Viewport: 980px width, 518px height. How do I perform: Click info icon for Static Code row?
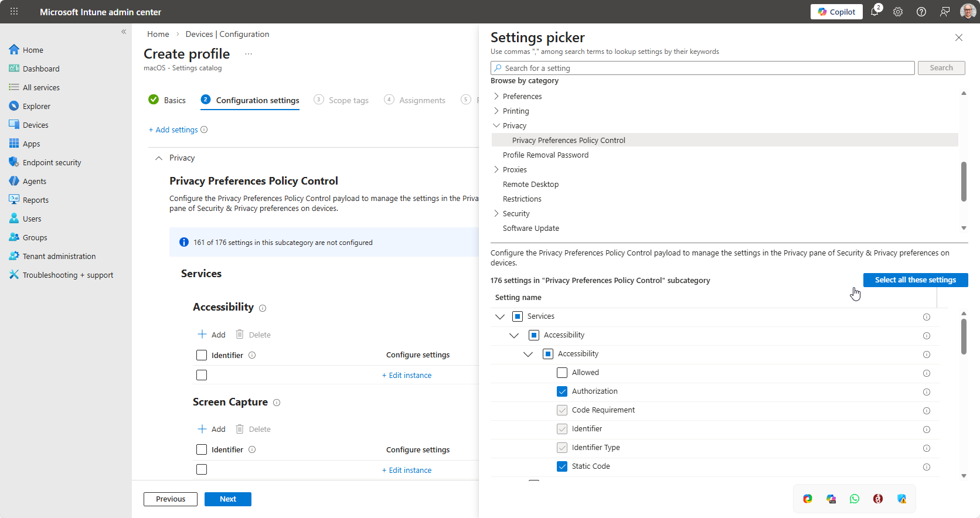(x=927, y=467)
